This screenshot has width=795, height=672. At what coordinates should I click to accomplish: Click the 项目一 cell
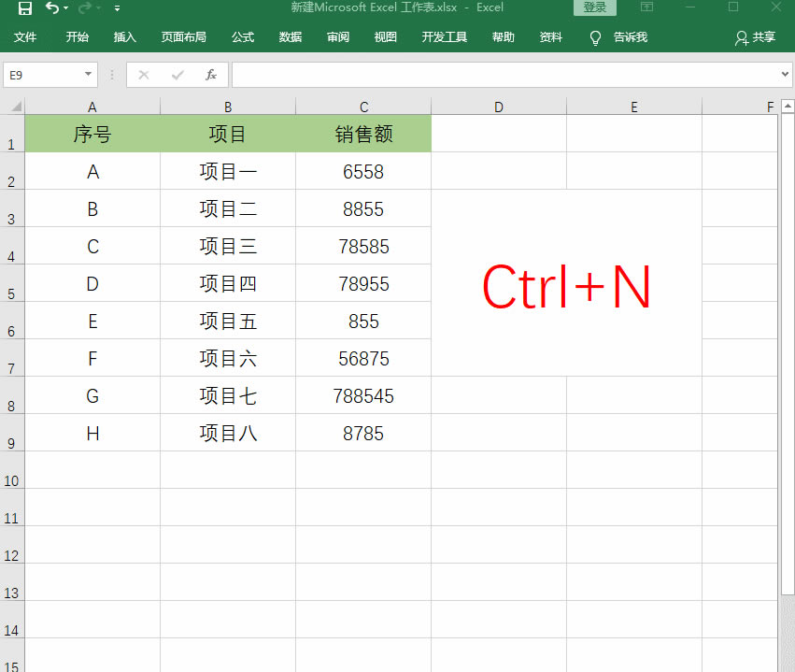point(228,171)
